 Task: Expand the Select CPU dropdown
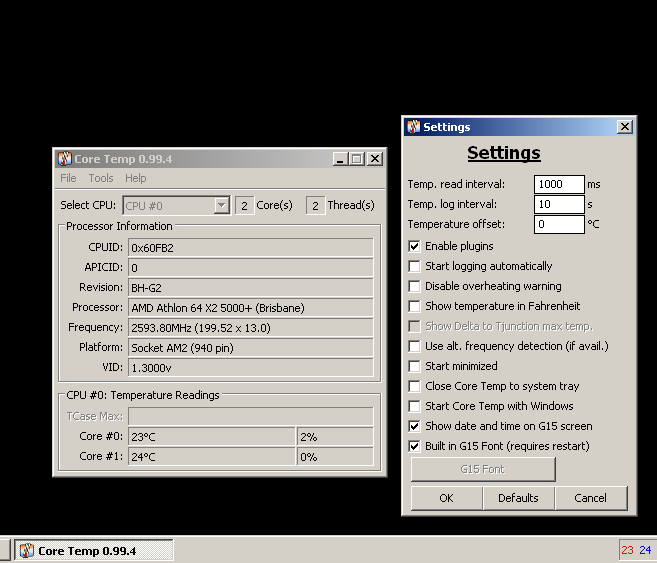pyautogui.click(x=222, y=206)
